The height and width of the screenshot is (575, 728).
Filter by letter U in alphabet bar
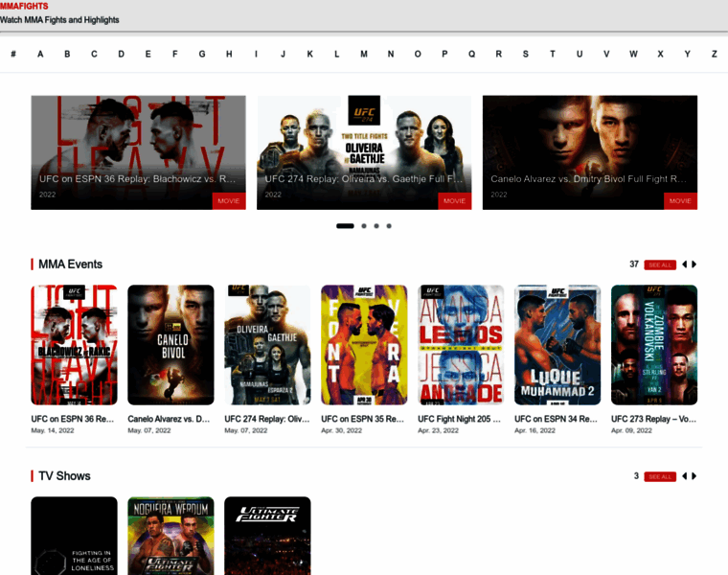pos(579,54)
